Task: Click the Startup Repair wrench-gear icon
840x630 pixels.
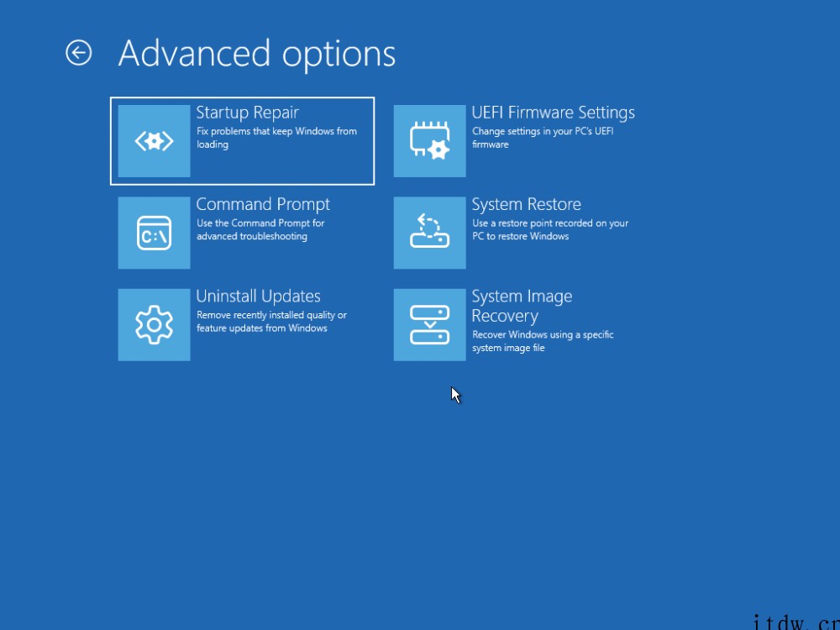Action: click(154, 141)
